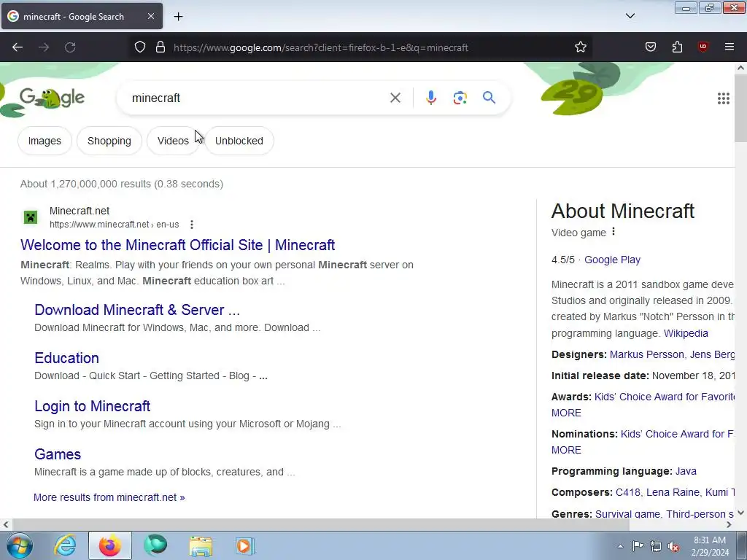
Task: Focus the minecraft search input field
Action: pos(258,98)
